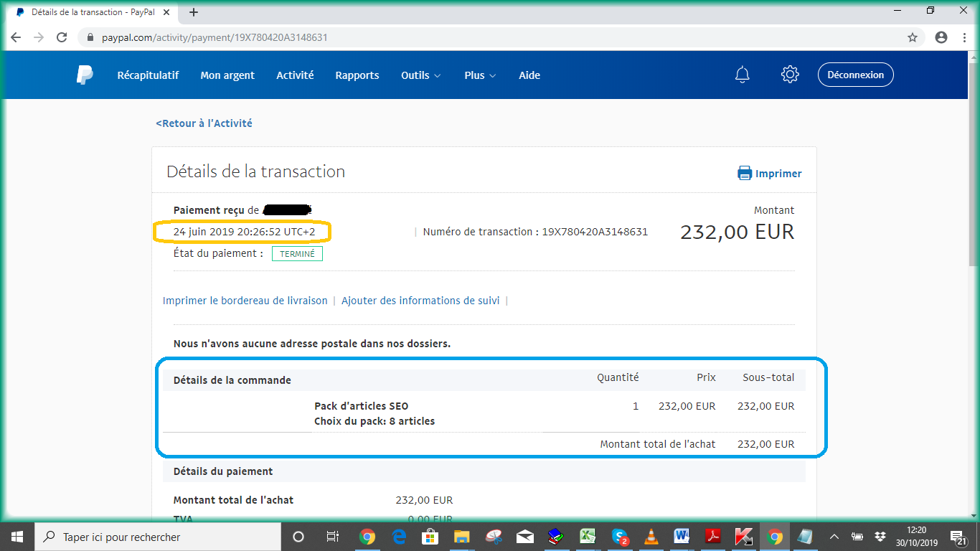Open the notifications bell icon
The width and height of the screenshot is (980, 551).
pyautogui.click(x=743, y=75)
